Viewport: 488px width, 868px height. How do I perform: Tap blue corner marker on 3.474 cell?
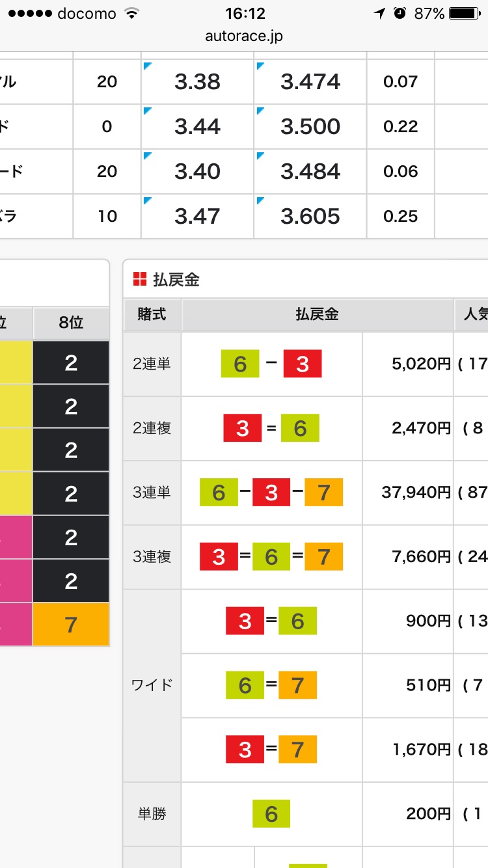point(260,66)
